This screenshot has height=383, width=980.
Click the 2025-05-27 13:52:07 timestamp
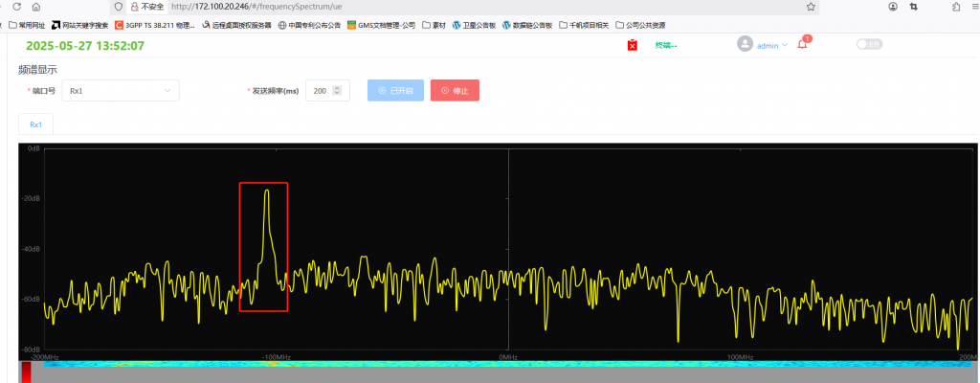pyautogui.click(x=85, y=46)
